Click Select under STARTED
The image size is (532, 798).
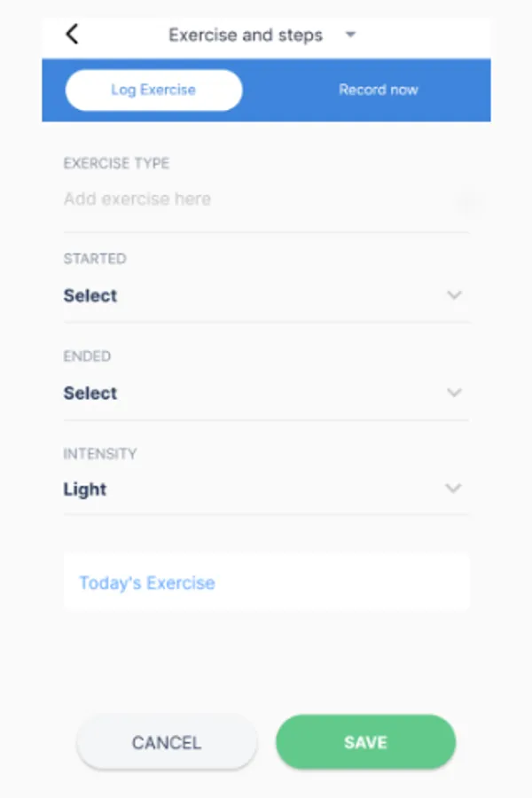pyautogui.click(x=90, y=295)
